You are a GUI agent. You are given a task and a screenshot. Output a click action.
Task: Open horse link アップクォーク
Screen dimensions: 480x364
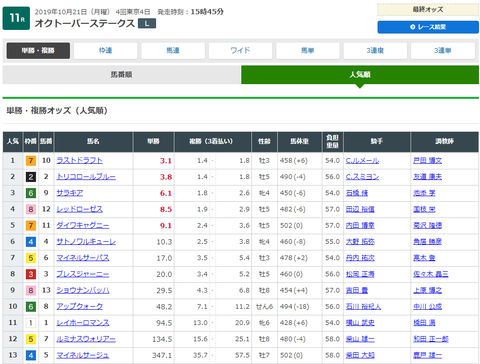tap(79, 307)
